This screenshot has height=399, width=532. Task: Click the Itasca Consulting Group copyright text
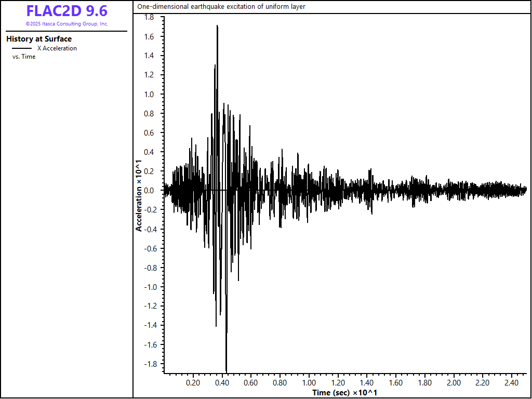pyautogui.click(x=66, y=24)
